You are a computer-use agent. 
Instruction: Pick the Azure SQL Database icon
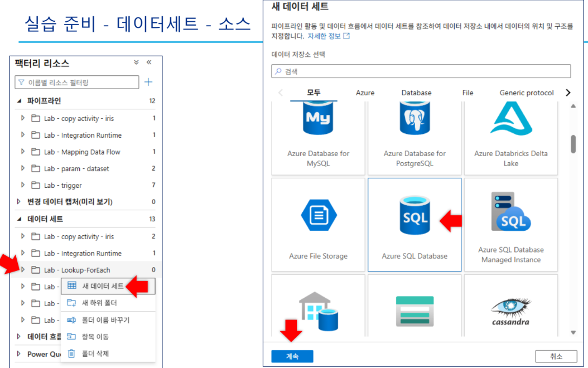pyautogui.click(x=415, y=215)
